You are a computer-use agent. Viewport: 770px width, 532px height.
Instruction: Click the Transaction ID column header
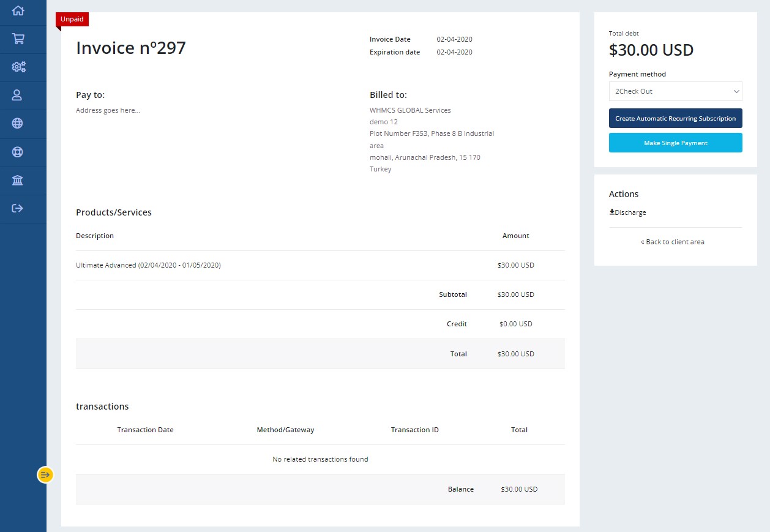414,430
